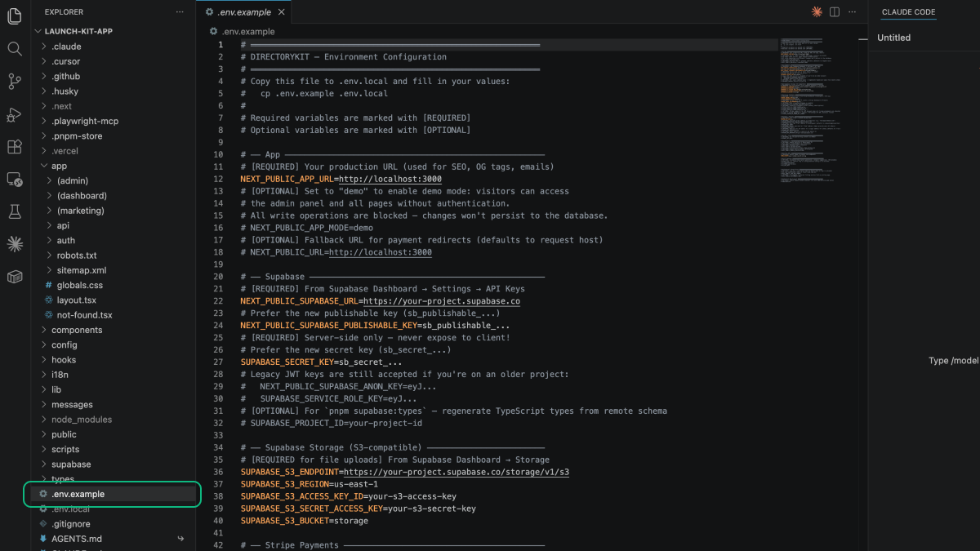The image size is (980, 551).
Task: Click the orange Claude icon in editor toolbar
Action: pyautogui.click(x=817, y=12)
